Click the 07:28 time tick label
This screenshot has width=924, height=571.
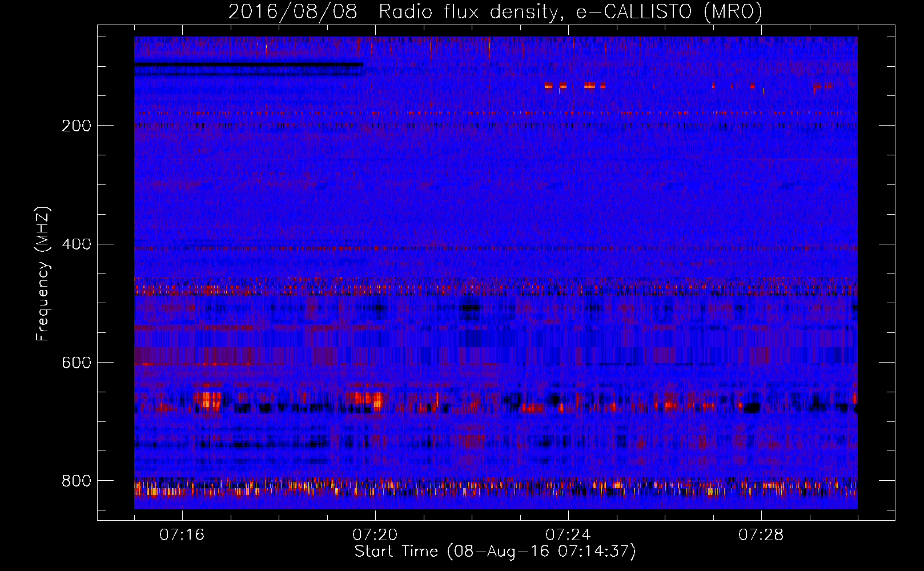[761, 535]
